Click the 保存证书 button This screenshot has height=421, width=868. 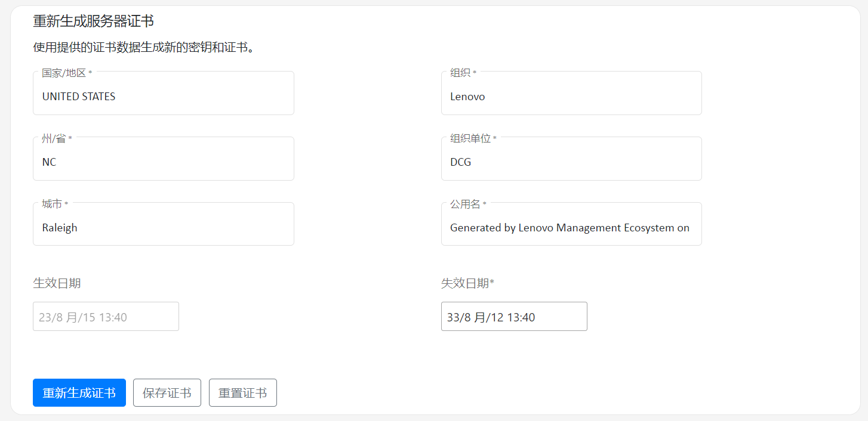pyautogui.click(x=167, y=393)
